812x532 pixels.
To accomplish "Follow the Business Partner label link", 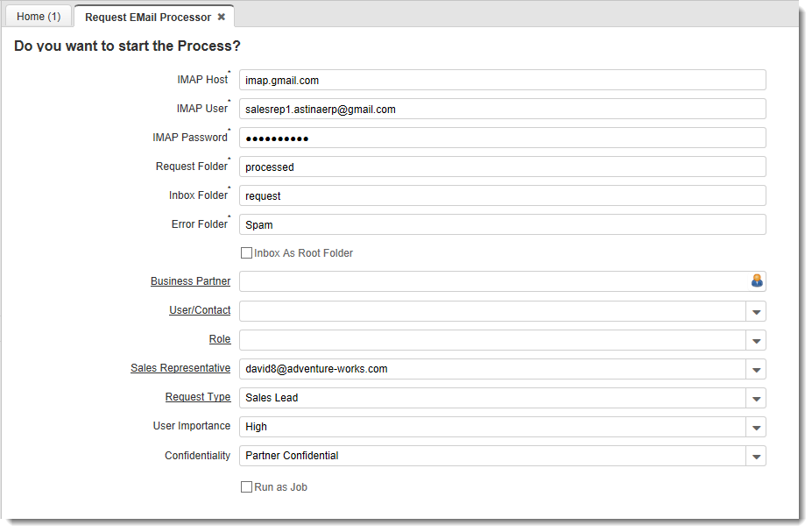I will click(x=190, y=281).
